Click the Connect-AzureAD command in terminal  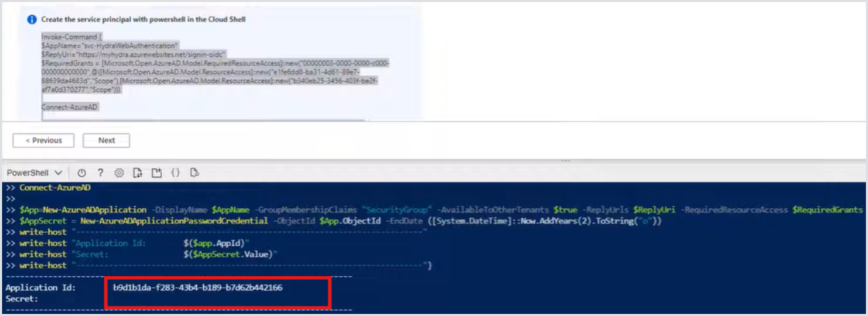pos(54,187)
